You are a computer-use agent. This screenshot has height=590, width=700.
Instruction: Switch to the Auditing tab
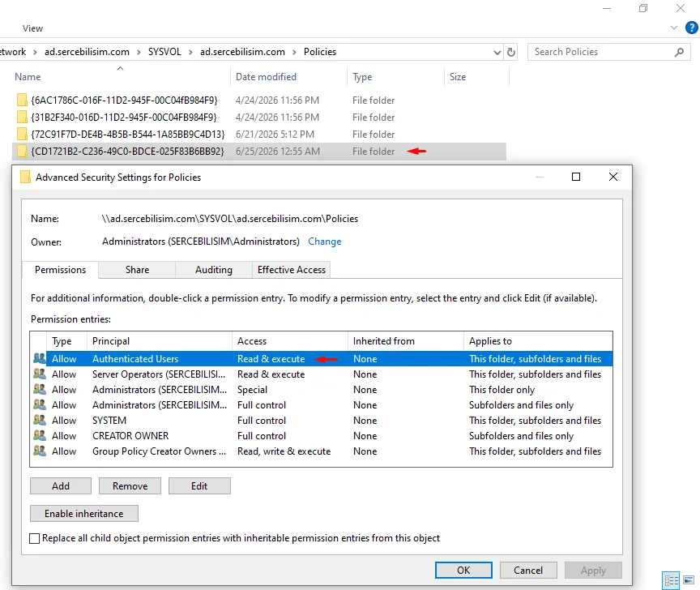[x=214, y=270]
